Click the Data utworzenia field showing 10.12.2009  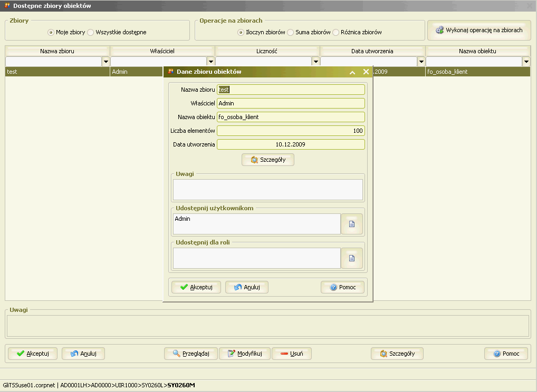[291, 144]
